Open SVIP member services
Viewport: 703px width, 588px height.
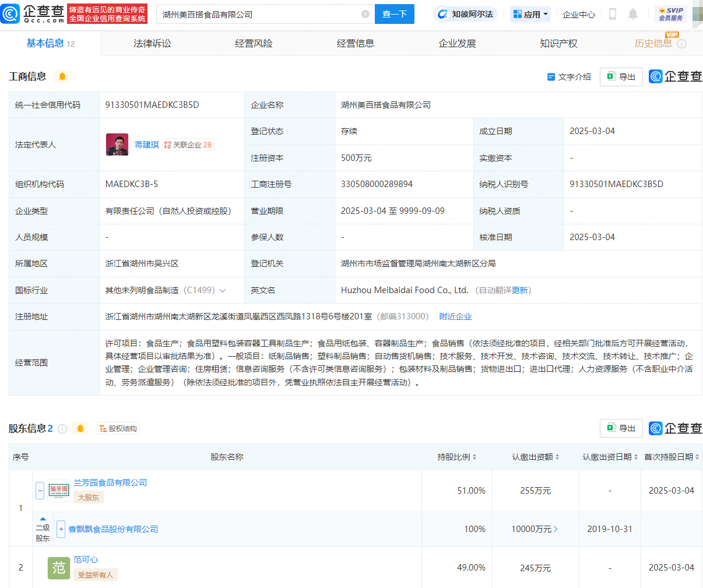671,14
